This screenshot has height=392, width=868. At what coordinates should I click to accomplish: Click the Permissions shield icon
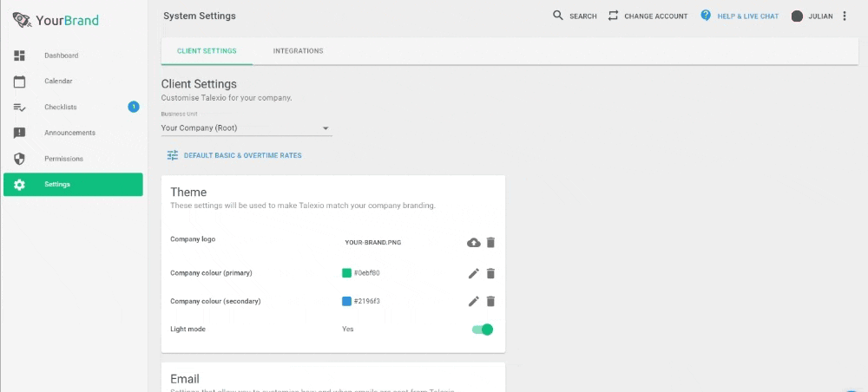tap(19, 159)
